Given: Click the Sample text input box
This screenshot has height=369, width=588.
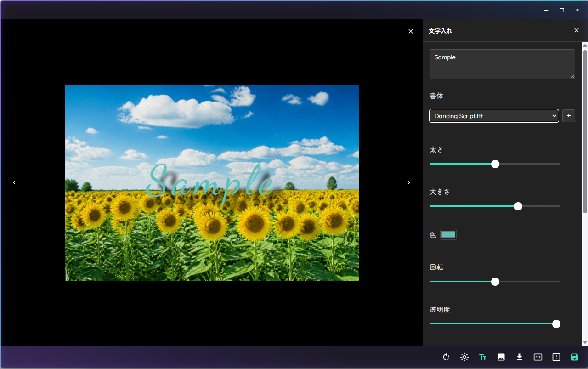Looking at the screenshot, I should (x=502, y=64).
